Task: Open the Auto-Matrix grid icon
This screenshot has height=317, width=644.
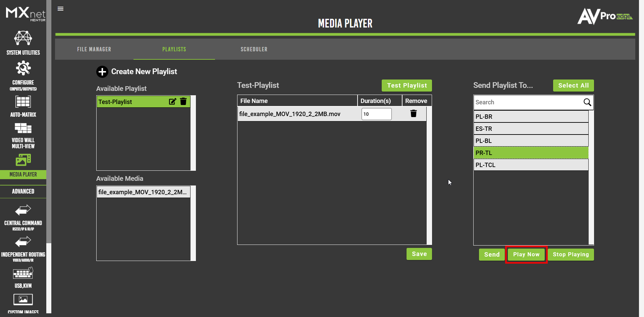Action: (23, 102)
